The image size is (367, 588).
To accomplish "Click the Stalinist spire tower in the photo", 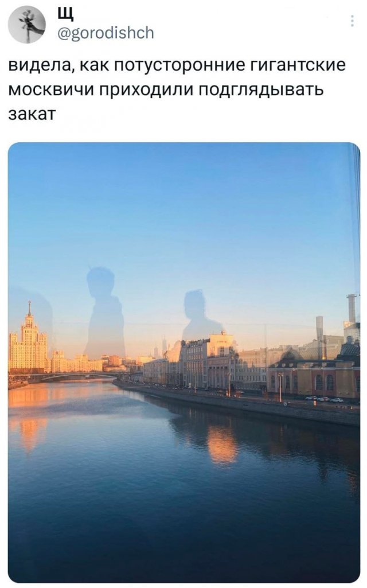I will 29,337.
